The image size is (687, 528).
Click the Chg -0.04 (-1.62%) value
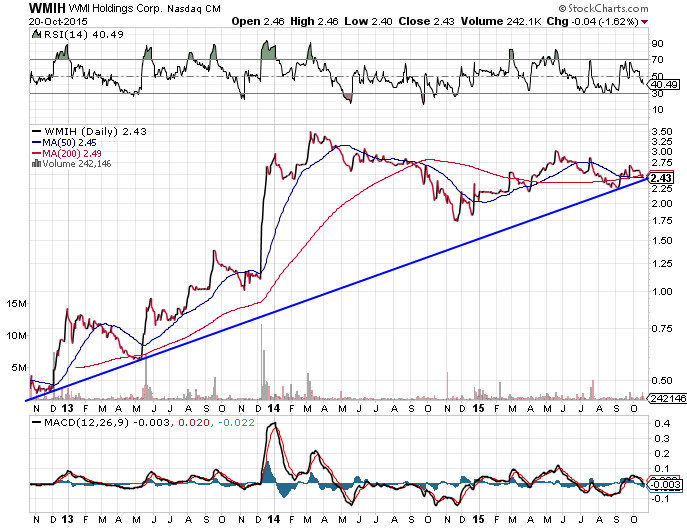pos(592,21)
